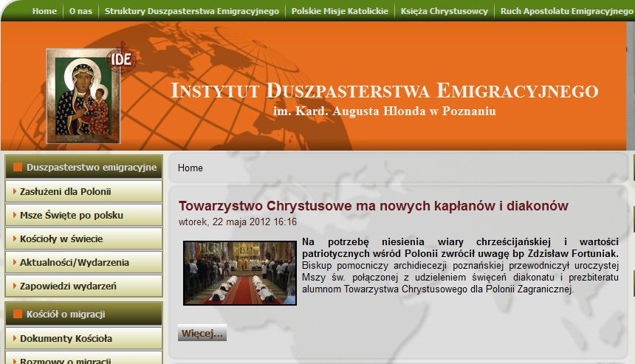The image size is (635, 364).
Task: Open article title about nowych kapłanów
Action: coord(373,205)
